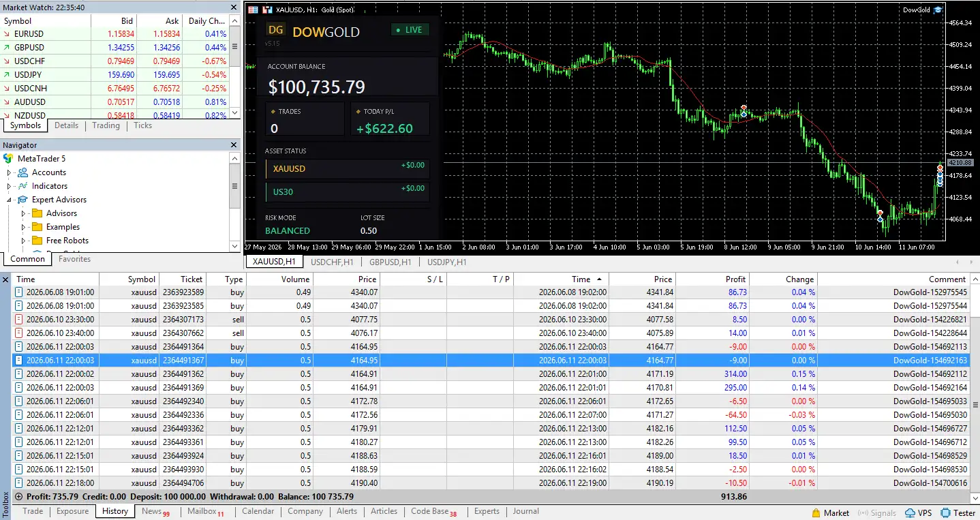
Task: Sort history by Ticket column header
Action: (183, 279)
